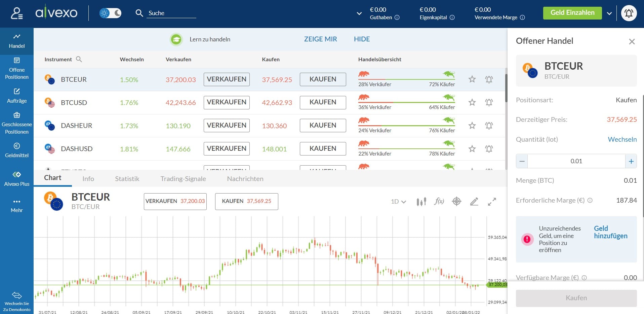This screenshot has width=644, height=314.
Task: Favorite DASHUSD with the star
Action: tap(472, 149)
